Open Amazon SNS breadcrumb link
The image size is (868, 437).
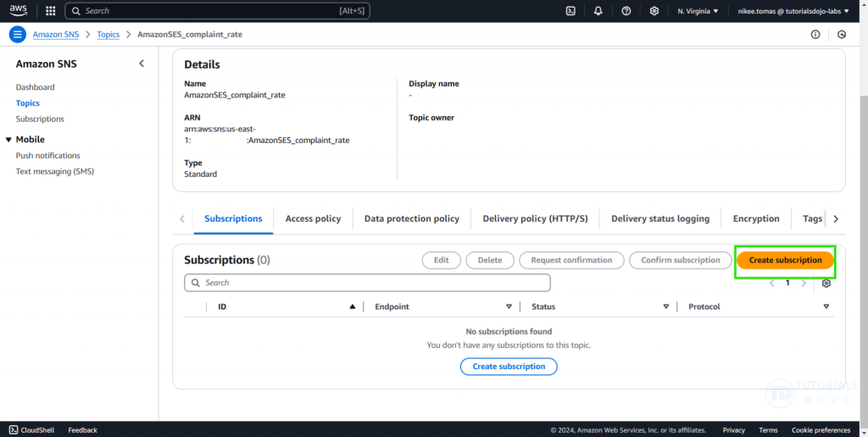point(56,34)
